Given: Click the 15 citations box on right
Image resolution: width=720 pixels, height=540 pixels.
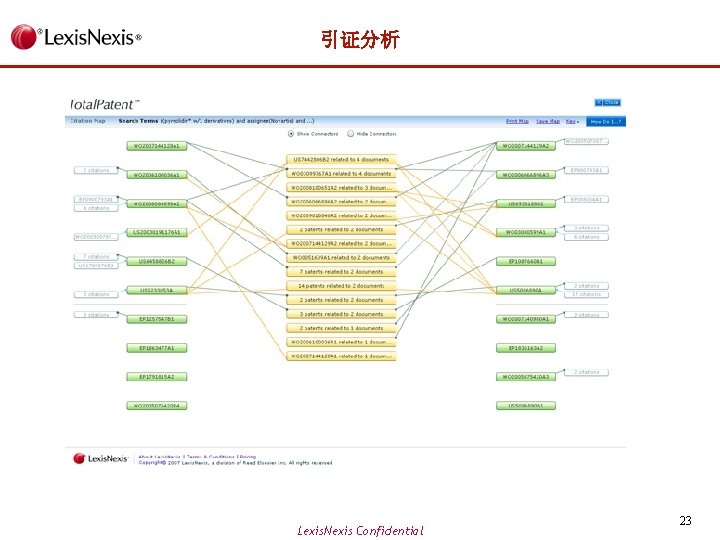Looking at the screenshot, I should coord(586,294).
